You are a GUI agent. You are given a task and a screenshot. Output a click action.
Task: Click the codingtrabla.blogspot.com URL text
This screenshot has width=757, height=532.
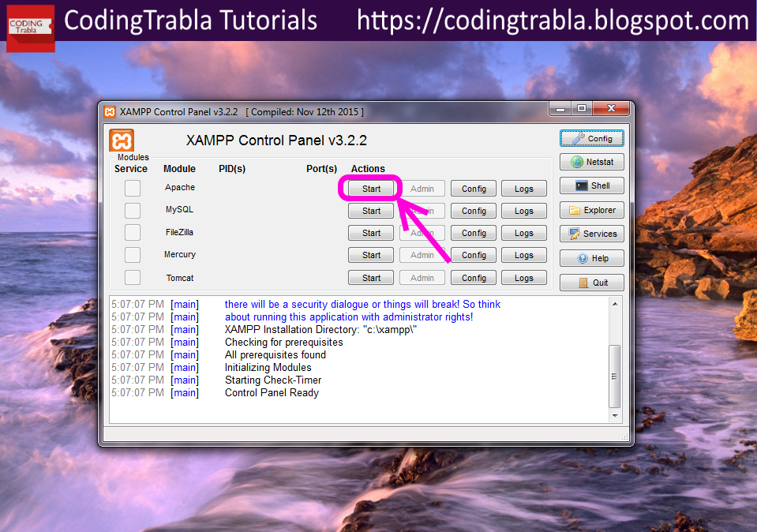point(553,21)
